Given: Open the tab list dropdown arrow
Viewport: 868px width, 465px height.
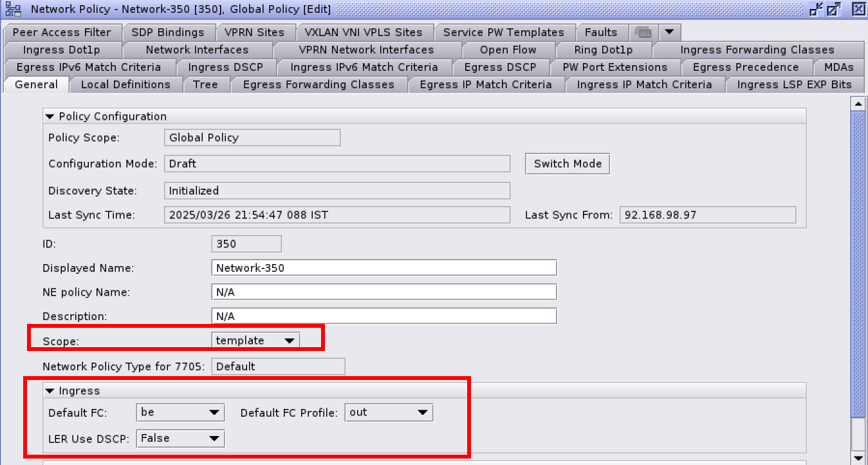Looking at the screenshot, I should (669, 32).
